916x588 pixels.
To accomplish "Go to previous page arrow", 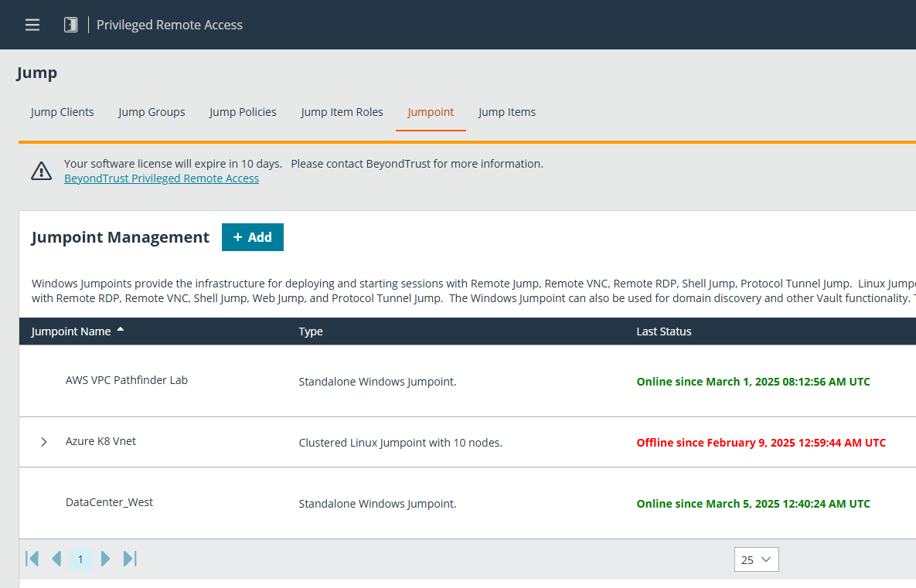I will click(56, 559).
